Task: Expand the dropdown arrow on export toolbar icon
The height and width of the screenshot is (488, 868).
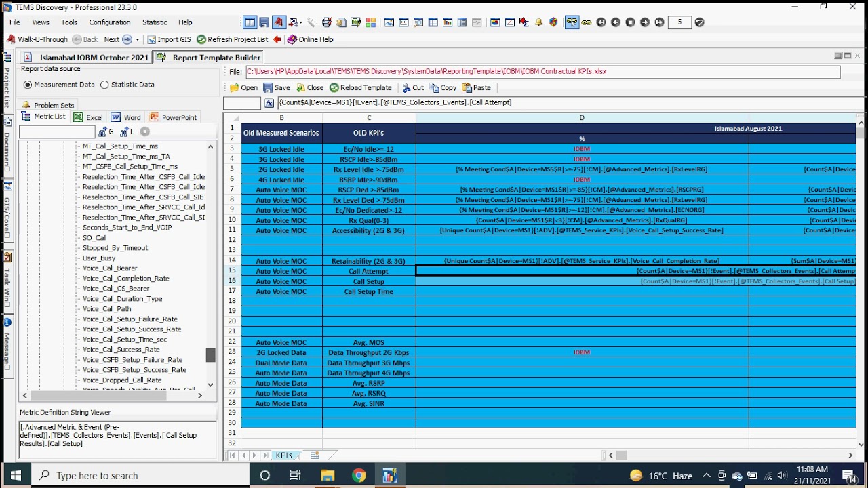Action: (300, 22)
